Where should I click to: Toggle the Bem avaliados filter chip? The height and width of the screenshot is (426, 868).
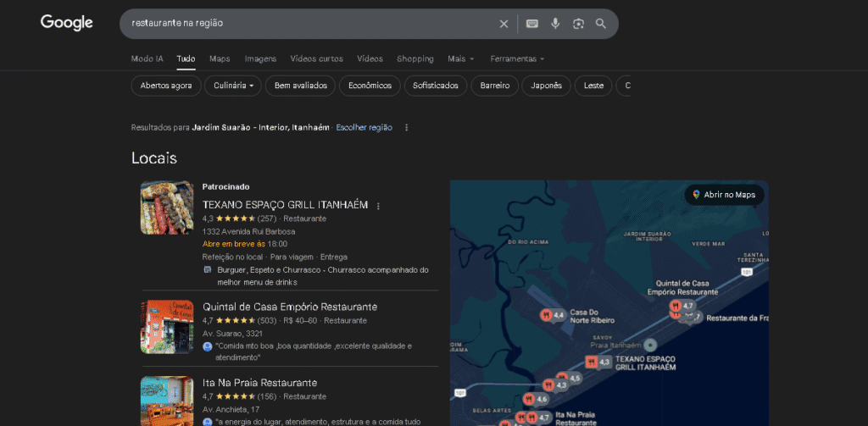click(300, 86)
